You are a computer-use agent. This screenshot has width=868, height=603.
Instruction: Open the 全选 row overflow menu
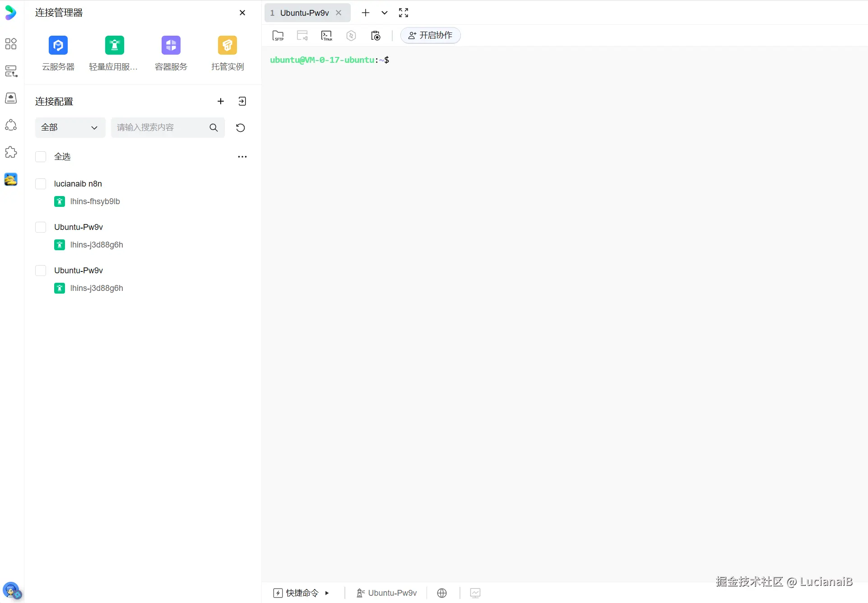242,156
